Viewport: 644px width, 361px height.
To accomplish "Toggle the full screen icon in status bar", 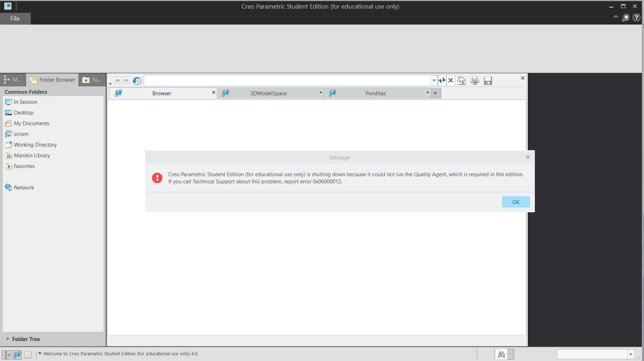I will click(x=28, y=355).
